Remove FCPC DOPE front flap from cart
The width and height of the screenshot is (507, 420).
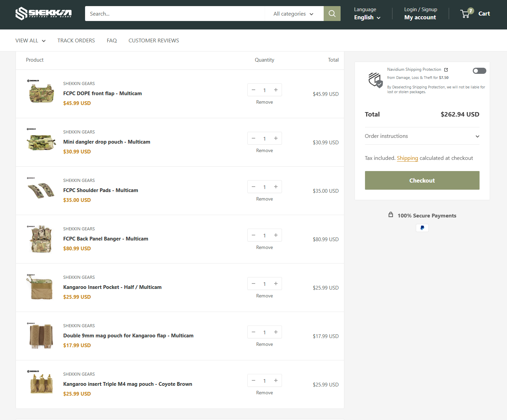click(264, 102)
